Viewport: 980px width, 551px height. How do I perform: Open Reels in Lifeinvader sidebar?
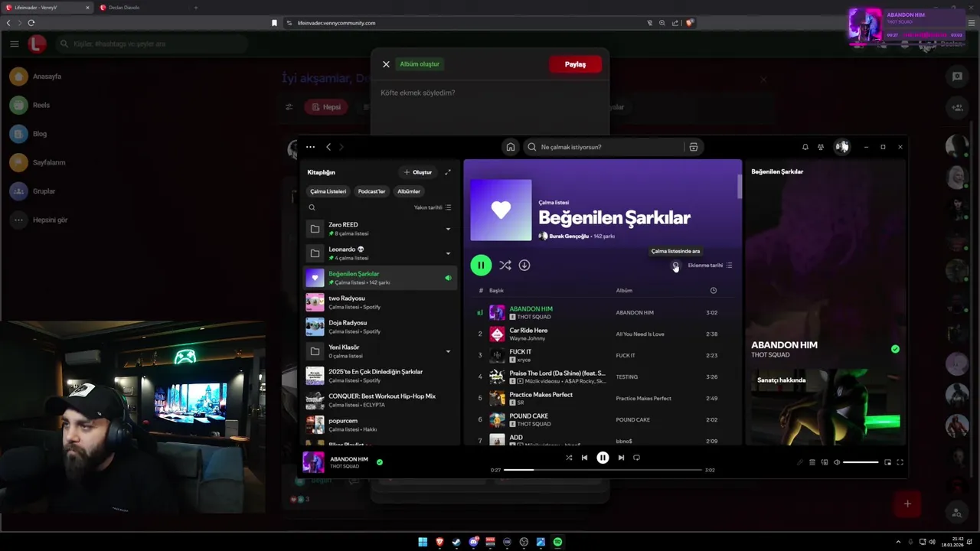[31, 105]
